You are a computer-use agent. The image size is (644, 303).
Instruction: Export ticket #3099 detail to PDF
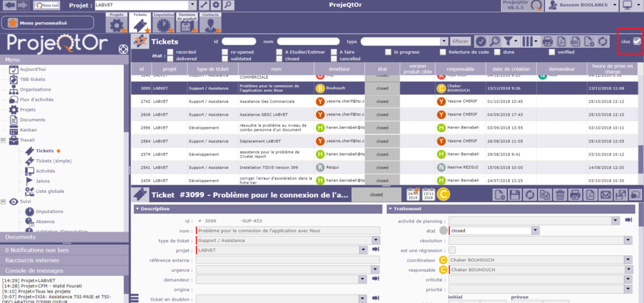pyautogui.click(x=590, y=194)
